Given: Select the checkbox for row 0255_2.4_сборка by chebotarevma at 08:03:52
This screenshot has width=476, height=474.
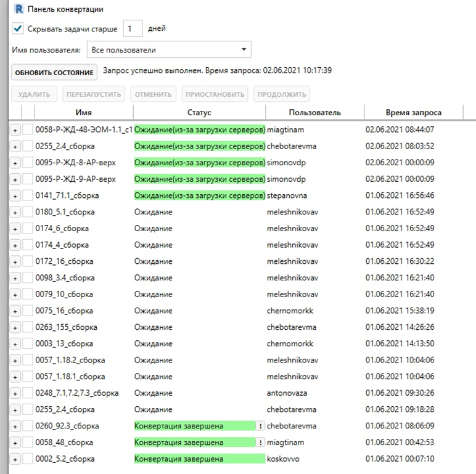Looking at the screenshot, I should pos(28,146).
